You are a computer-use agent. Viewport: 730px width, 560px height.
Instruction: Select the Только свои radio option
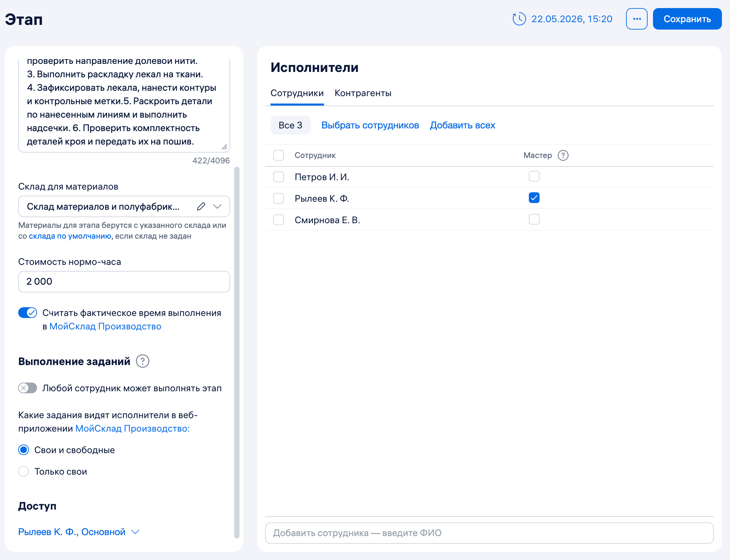24,471
